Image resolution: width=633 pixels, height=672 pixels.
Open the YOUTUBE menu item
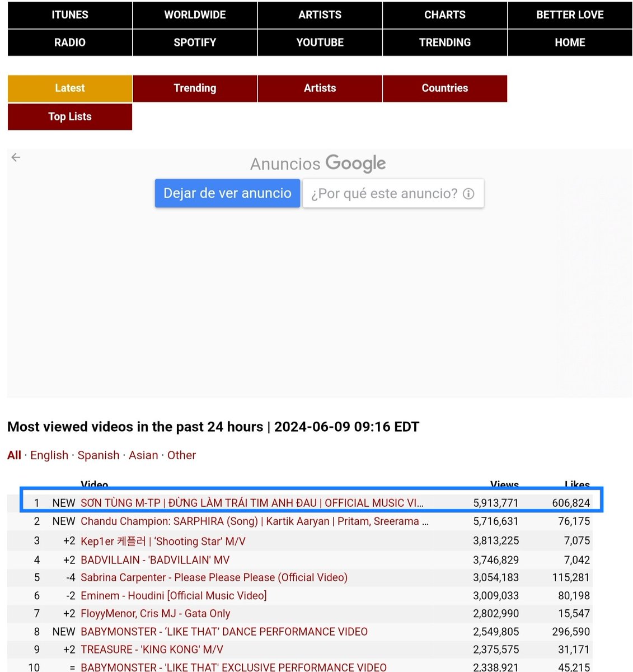[320, 43]
